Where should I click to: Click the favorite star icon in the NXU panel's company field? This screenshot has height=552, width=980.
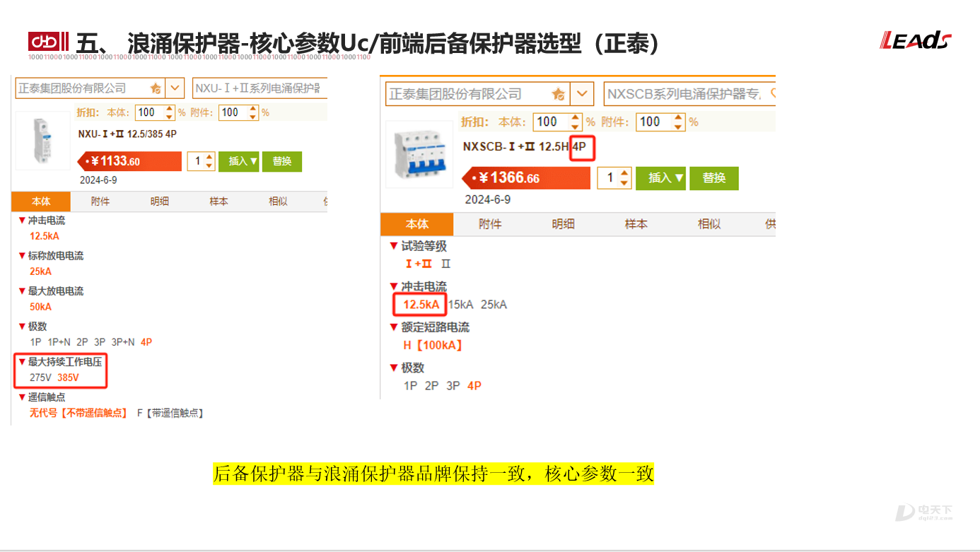(x=156, y=88)
